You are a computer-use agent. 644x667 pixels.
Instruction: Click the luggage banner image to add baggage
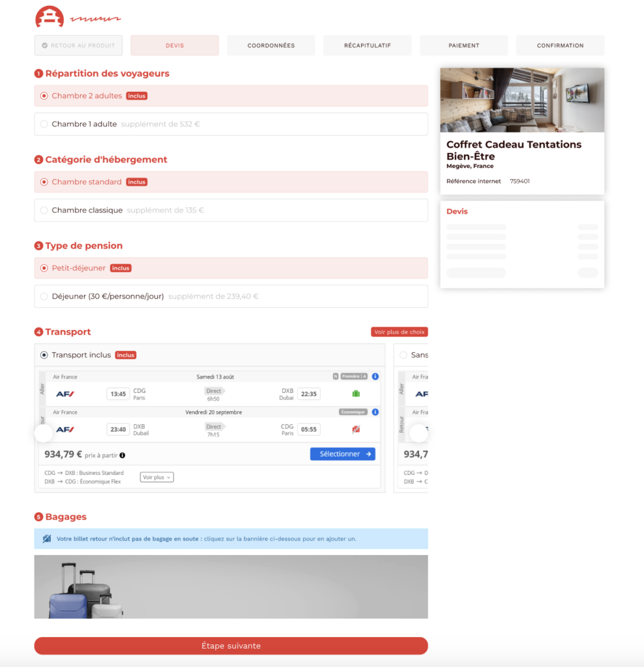pos(231,586)
